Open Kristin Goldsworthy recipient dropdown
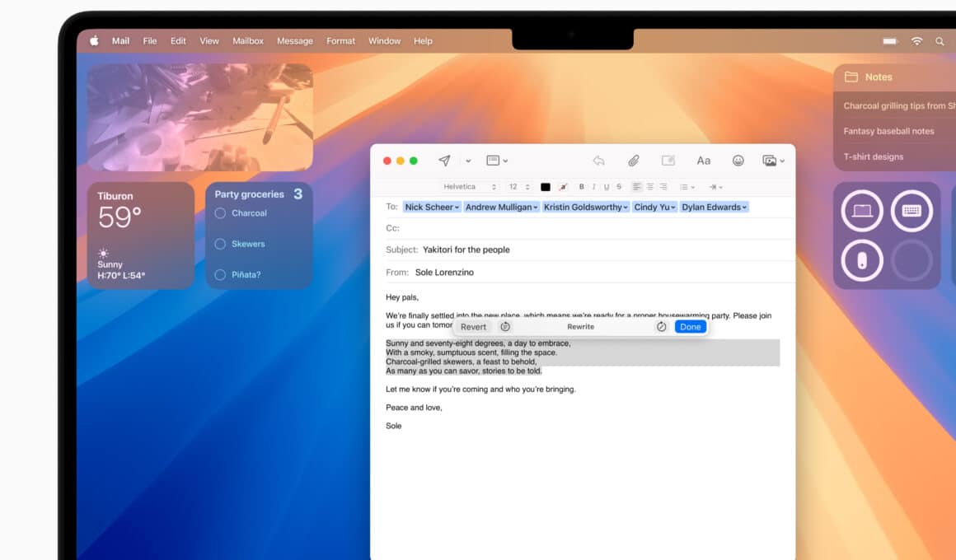 (585, 208)
